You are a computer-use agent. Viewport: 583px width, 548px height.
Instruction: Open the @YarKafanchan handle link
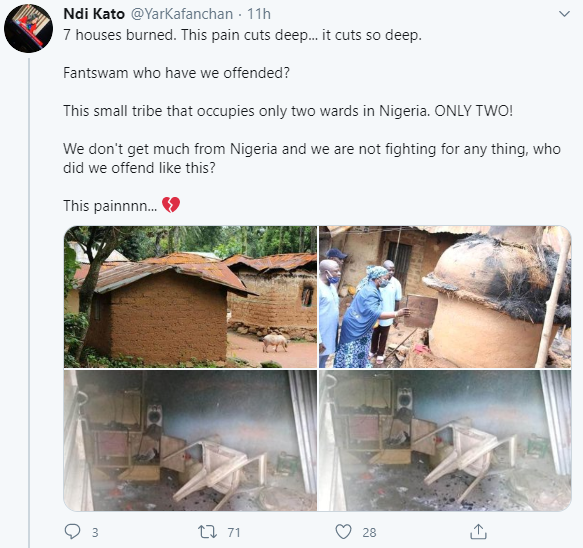[x=182, y=14]
